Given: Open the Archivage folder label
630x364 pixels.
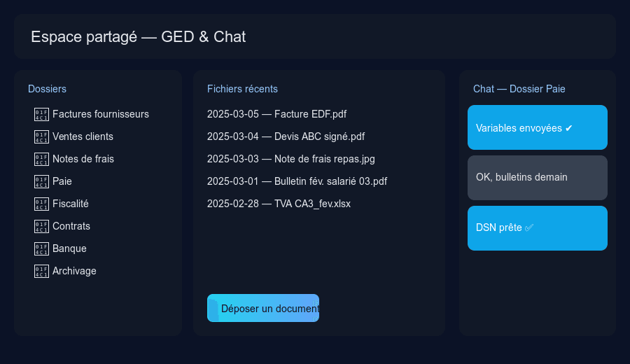Looking at the screenshot, I should (x=74, y=271).
